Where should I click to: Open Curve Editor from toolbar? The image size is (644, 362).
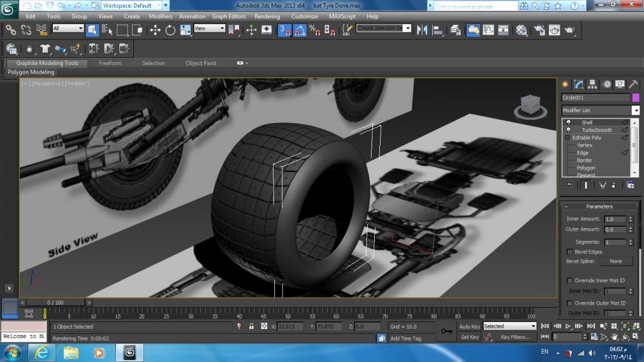pyautogui.click(x=488, y=30)
